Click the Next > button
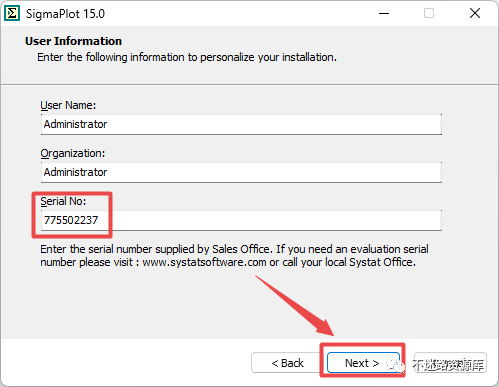This screenshot has height=387, width=499. pos(363,363)
